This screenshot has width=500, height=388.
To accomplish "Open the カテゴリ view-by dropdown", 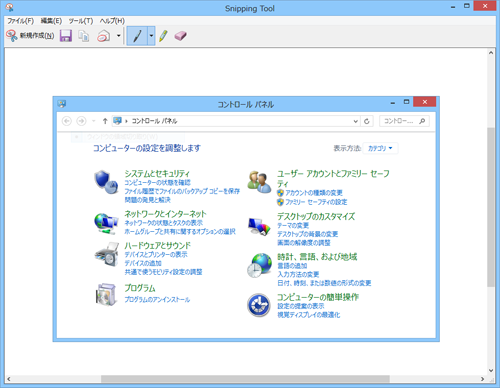I will [380, 148].
